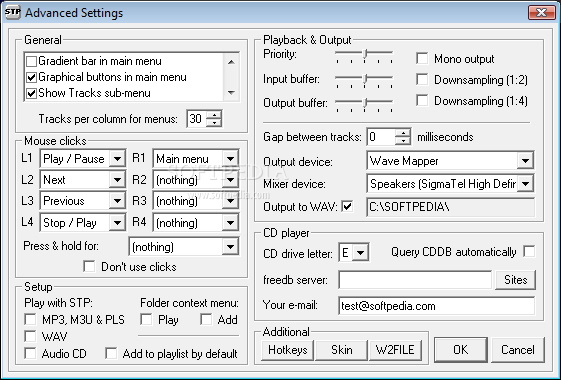
Task: Click the STP icon in title bar
Action: (x=13, y=12)
